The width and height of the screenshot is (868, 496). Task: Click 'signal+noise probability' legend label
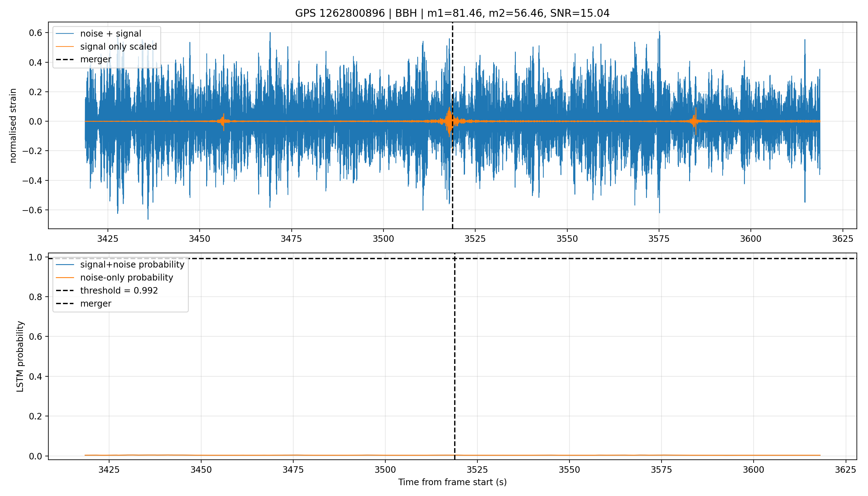[x=132, y=265]
